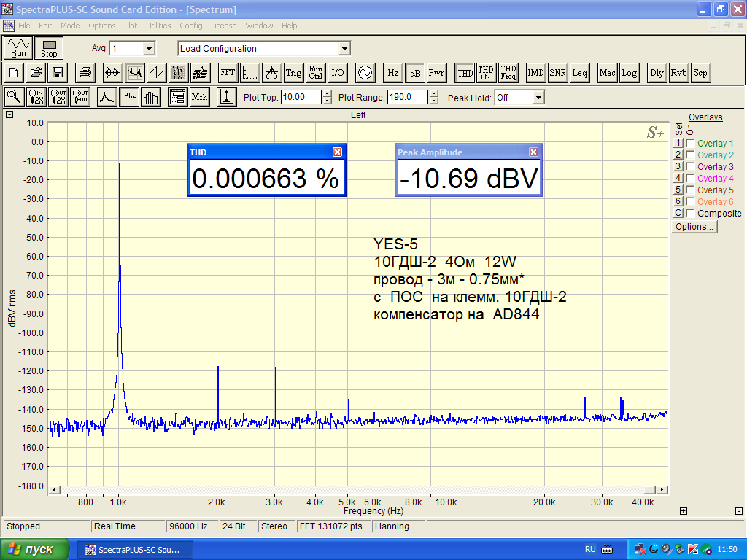The width and height of the screenshot is (747, 560).
Task: Close the THD readout window
Action: (337, 152)
